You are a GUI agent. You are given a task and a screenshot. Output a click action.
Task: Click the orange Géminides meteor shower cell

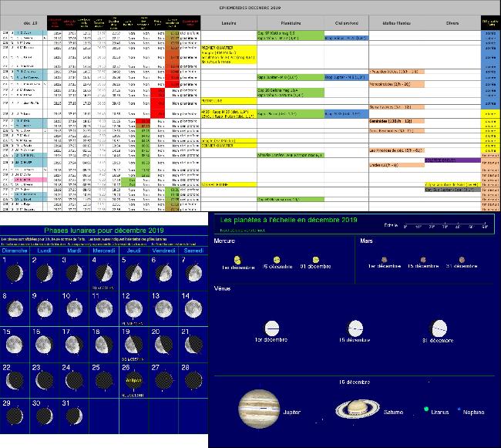click(396, 121)
